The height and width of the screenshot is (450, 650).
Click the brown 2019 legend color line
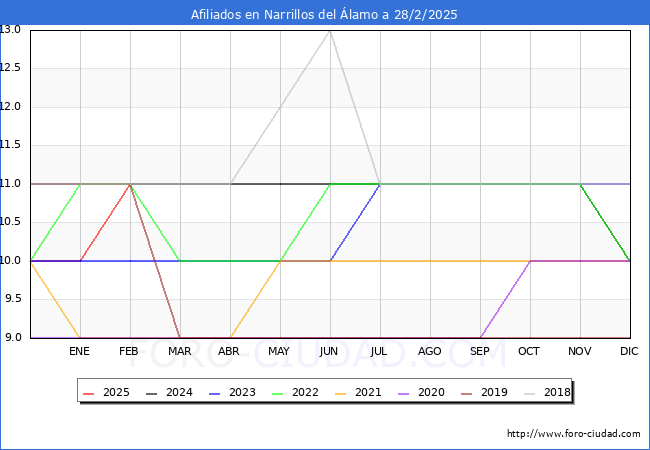click(x=467, y=393)
